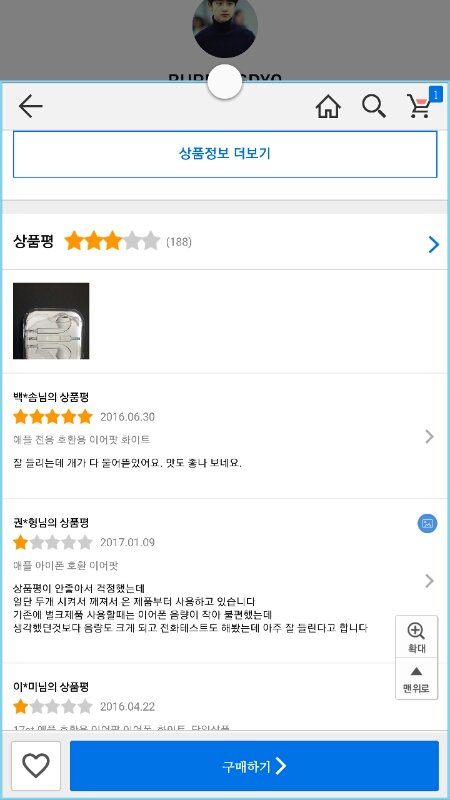Viewport: 450px width, 800px height.
Task: Expand 백*솜 review with gray chevron
Action: 430,437
